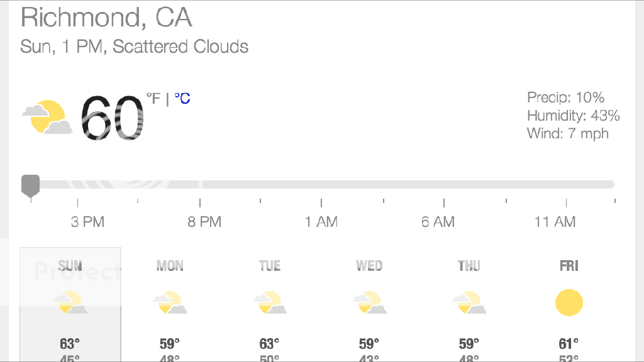Open the TUE daily forecast
Screen dimensions: 644x362
pyautogui.click(x=270, y=266)
